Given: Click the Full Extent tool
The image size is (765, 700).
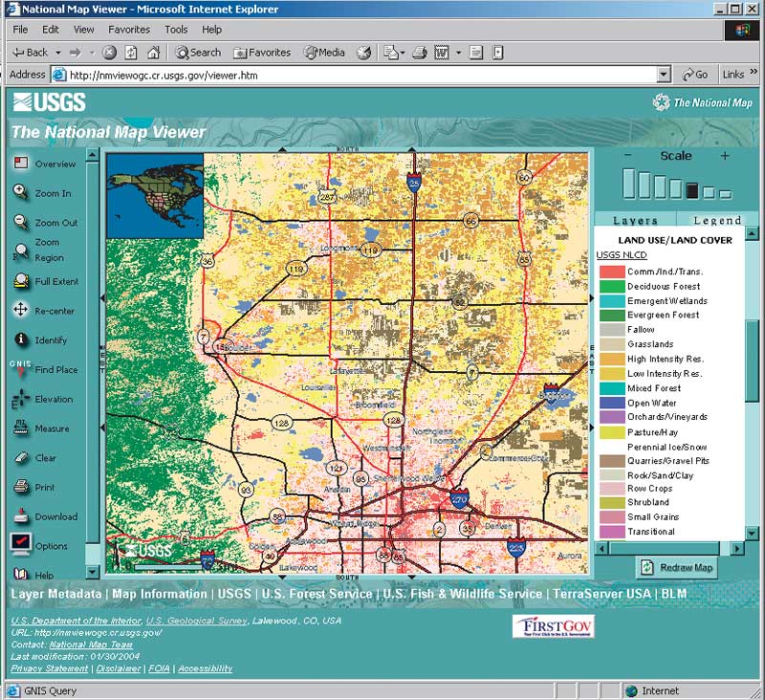Looking at the screenshot, I should [x=45, y=281].
